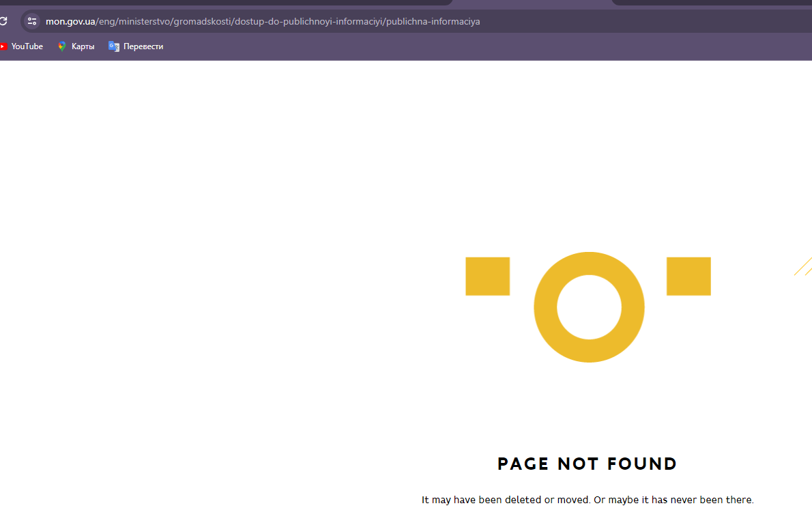The image size is (812, 523).
Task: Open the Карты bookmark label
Action: tap(83, 46)
